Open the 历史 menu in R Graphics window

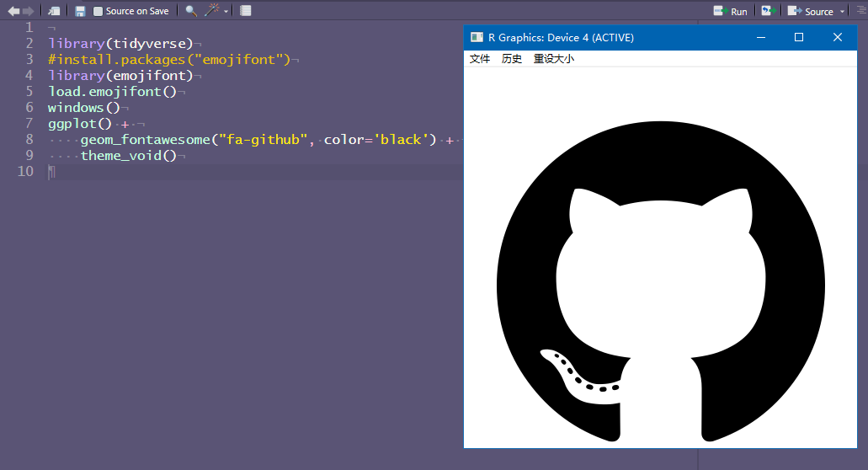(x=512, y=59)
